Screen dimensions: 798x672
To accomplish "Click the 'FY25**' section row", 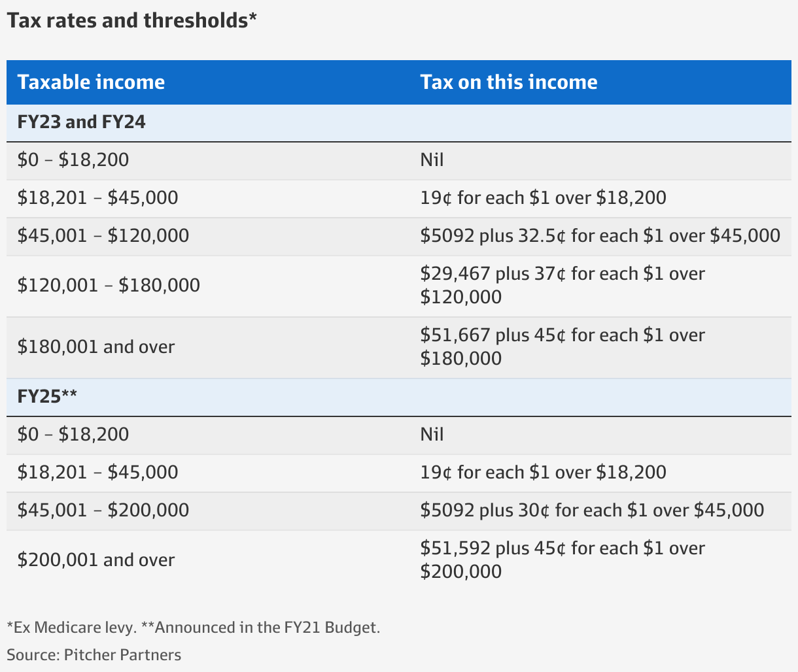I will pyautogui.click(x=399, y=397).
